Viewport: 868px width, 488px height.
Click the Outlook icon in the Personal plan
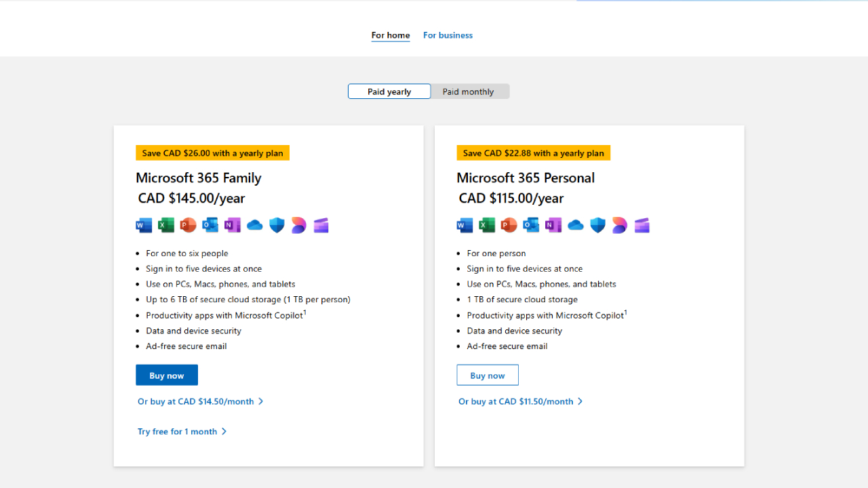tap(531, 225)
